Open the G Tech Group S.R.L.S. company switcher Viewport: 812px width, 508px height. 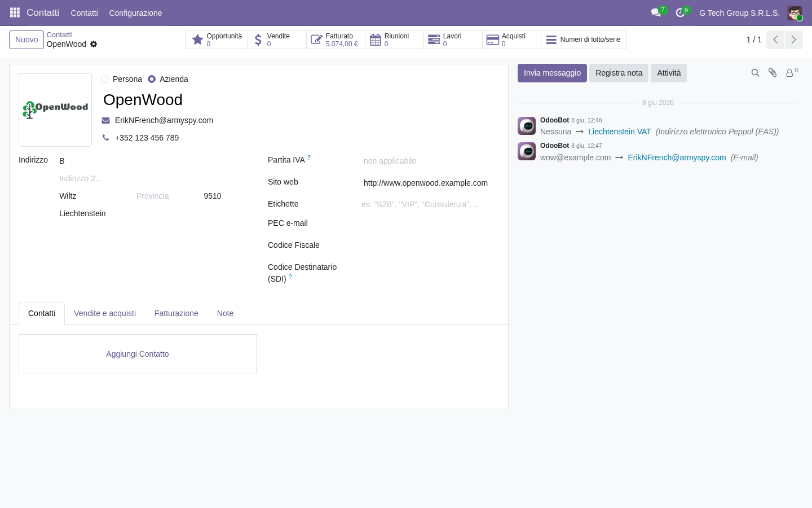pos(739,13)
